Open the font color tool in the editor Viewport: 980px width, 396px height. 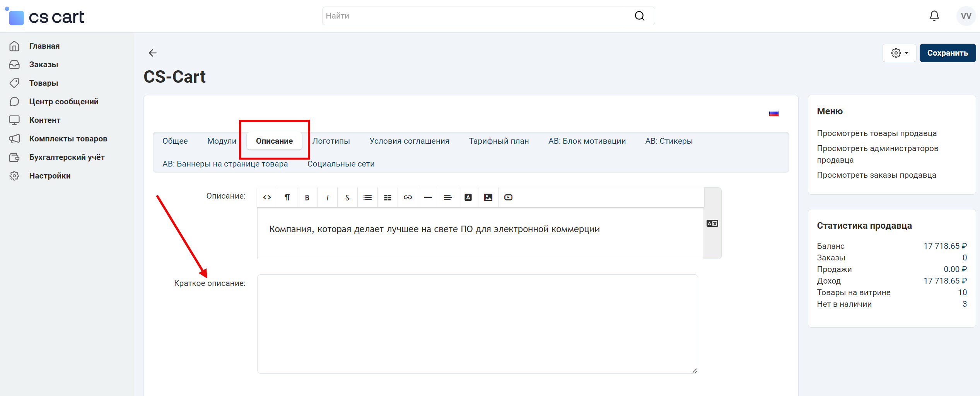[468, 197]
